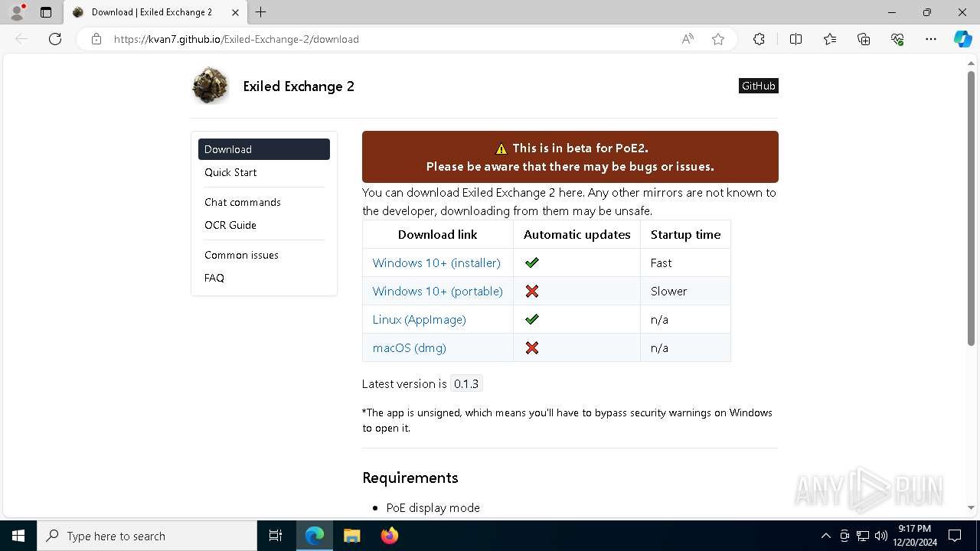Add this page to favorites star
Image resolution: width=980 pixels, height=551 pixels.
[x=718, y=39]
